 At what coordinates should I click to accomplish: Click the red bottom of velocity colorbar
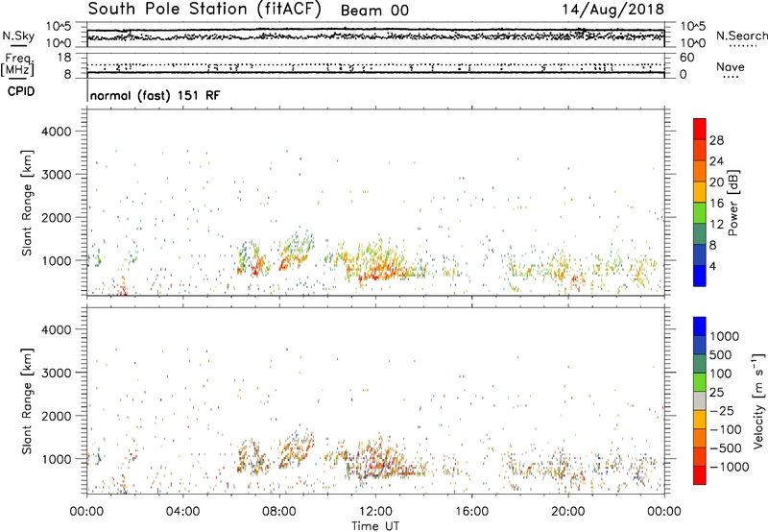point(700,475)
